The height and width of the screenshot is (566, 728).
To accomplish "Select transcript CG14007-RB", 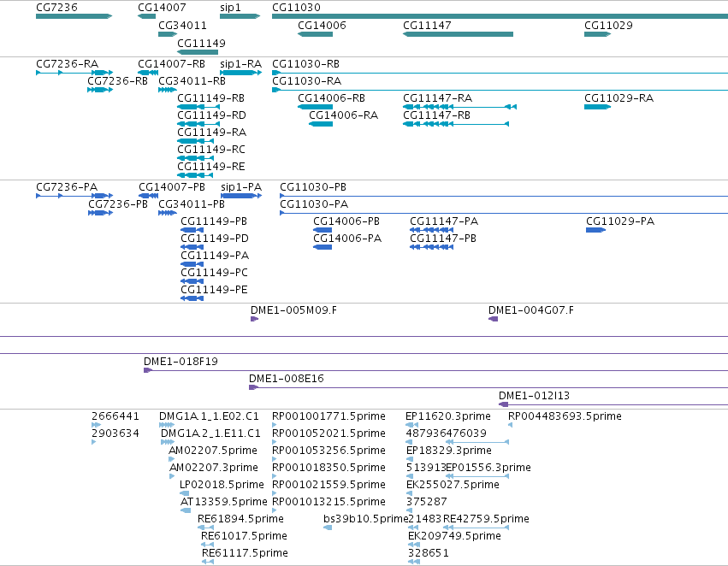I will pos(148,73).
